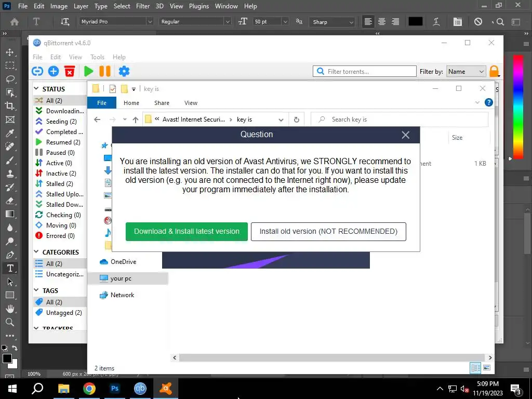Image resolution: width=532 pixels, height=399 pixels.
Task: Collapse the CATEGORIES section
Action: (x=36, y=252)
